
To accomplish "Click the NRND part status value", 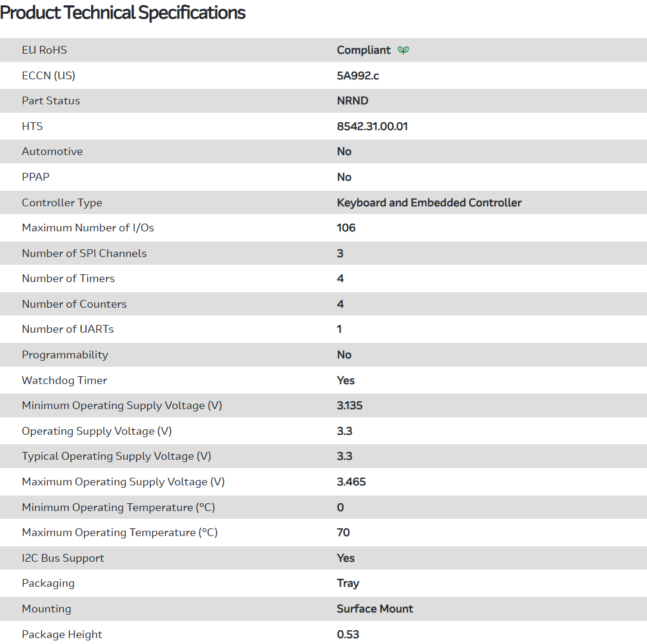I will click(352, 101).
